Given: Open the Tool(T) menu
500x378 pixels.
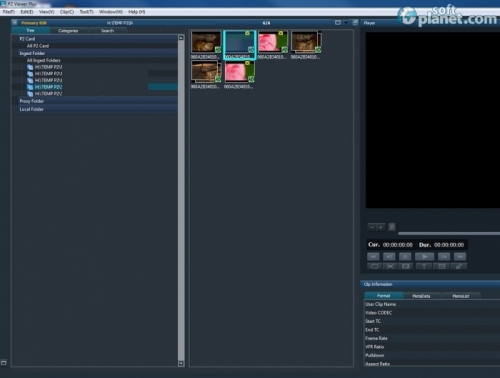Looking at the screenshot, I should [x=86, y=12].
